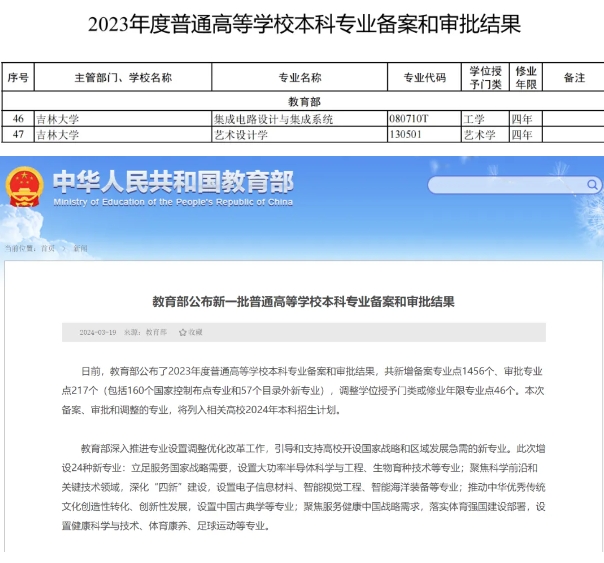The width and height of the screenshot is (604, 563).
Task: Click the code 130501 cell
Action: [x=424, y=134]
